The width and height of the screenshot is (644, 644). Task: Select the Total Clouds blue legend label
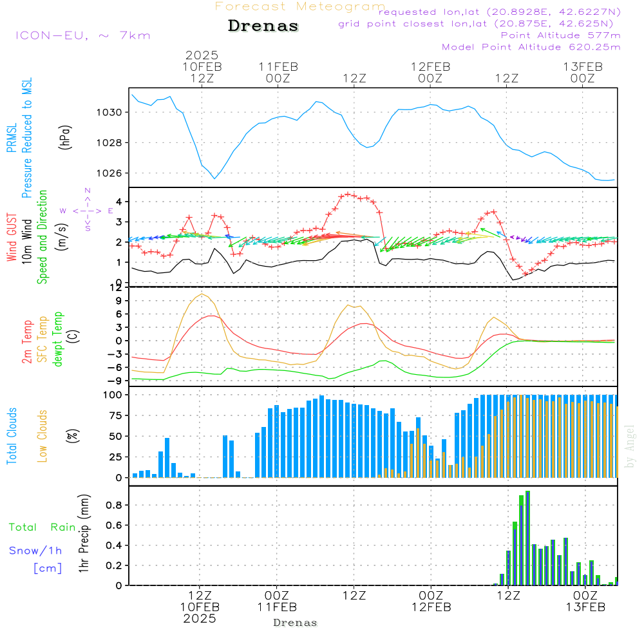pos(12,435)
